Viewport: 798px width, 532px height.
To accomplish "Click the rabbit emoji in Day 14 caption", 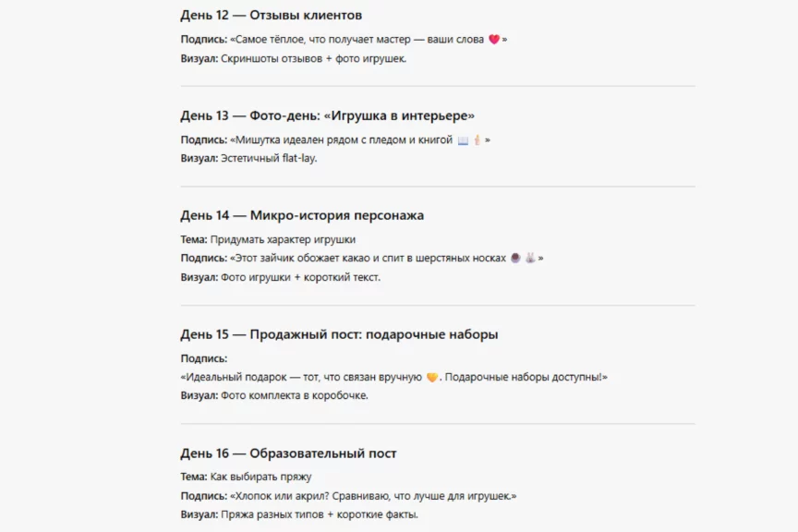I will click(530, 259).
